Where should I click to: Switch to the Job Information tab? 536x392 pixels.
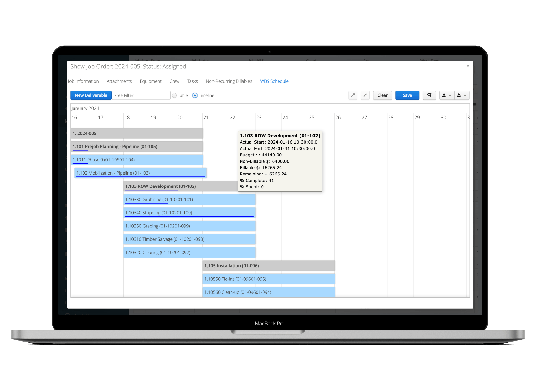tap(83, 81)
